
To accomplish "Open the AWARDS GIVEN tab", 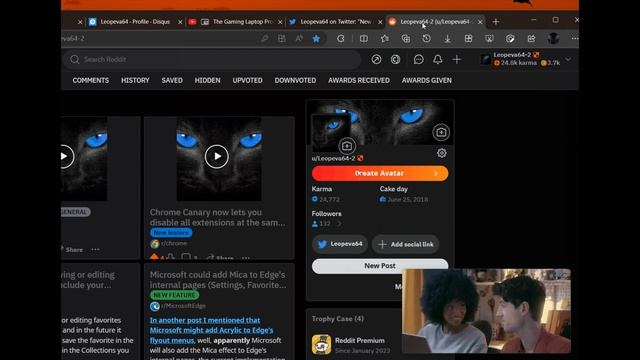I will (x=427, y=80).
